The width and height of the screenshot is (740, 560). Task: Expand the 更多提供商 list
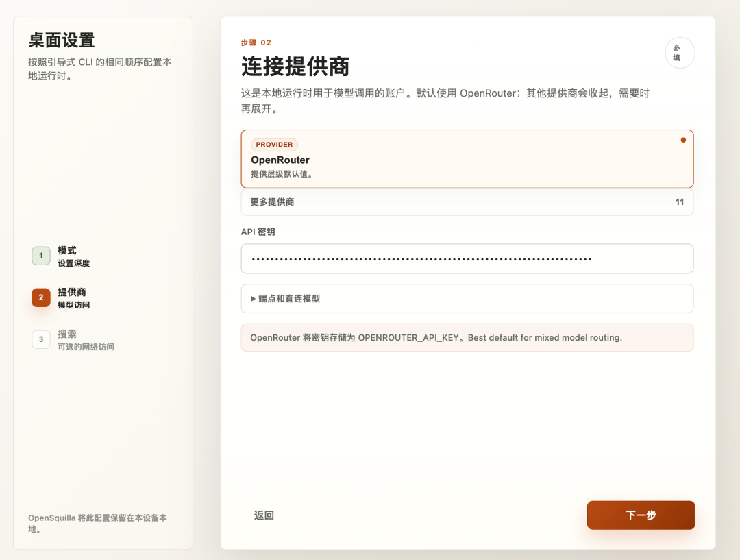coord(467,202)
